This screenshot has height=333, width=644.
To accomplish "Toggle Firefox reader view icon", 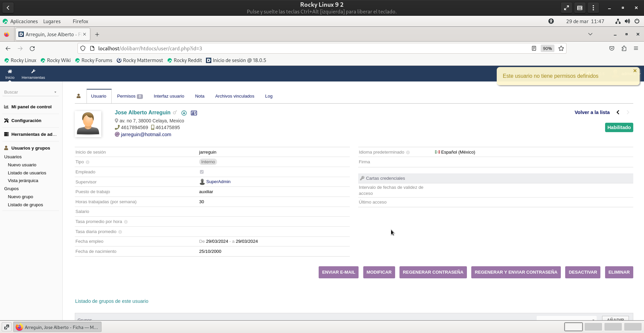I will pos(534,49).
